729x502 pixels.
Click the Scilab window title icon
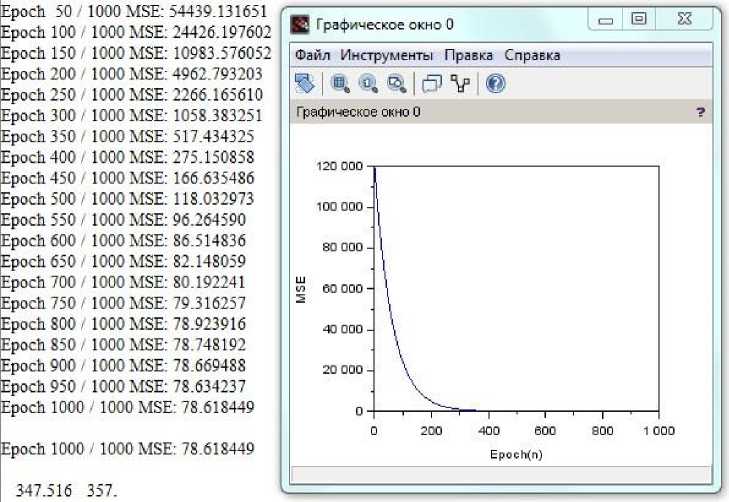[x=300, y=24]
